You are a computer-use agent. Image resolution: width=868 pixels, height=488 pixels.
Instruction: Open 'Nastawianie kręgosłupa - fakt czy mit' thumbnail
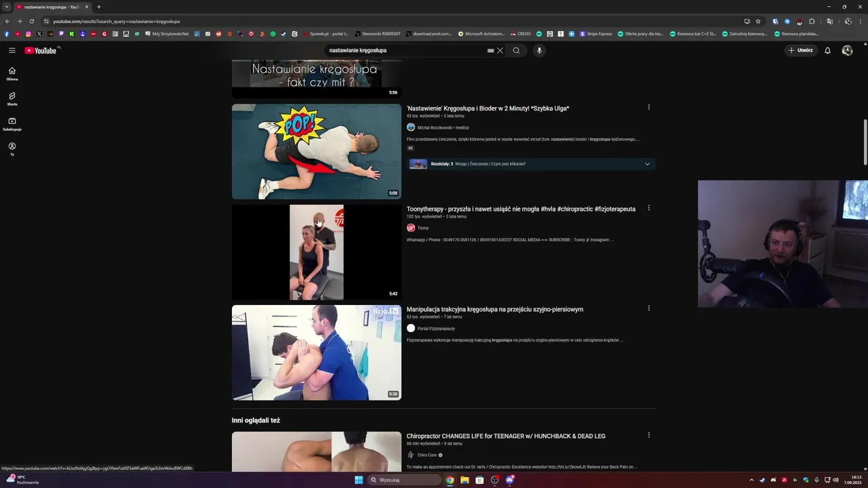click(317, 79)
